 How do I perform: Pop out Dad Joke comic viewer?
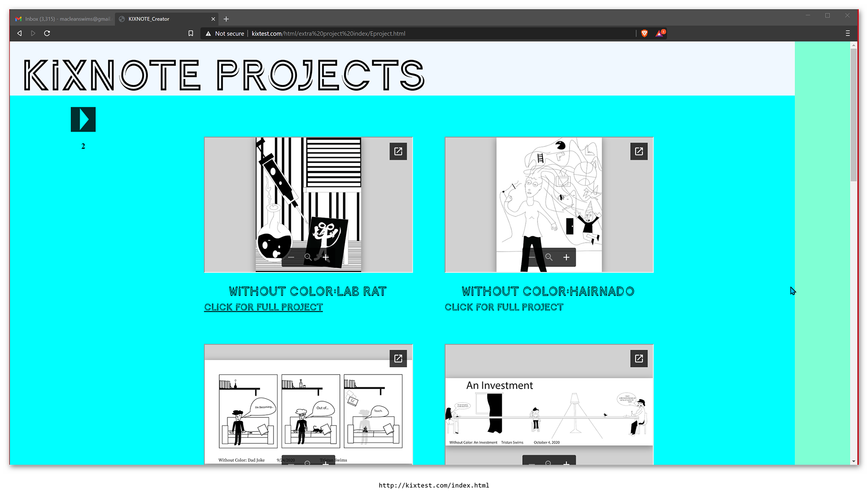click(398, 358)
